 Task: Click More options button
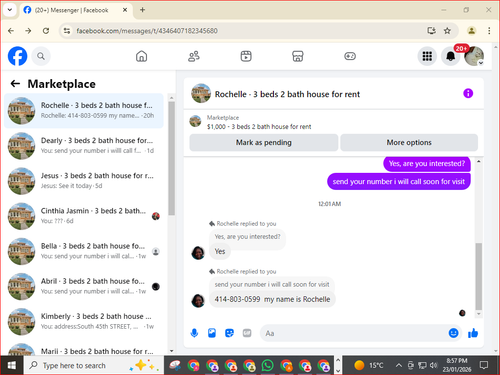click(409, 143)
